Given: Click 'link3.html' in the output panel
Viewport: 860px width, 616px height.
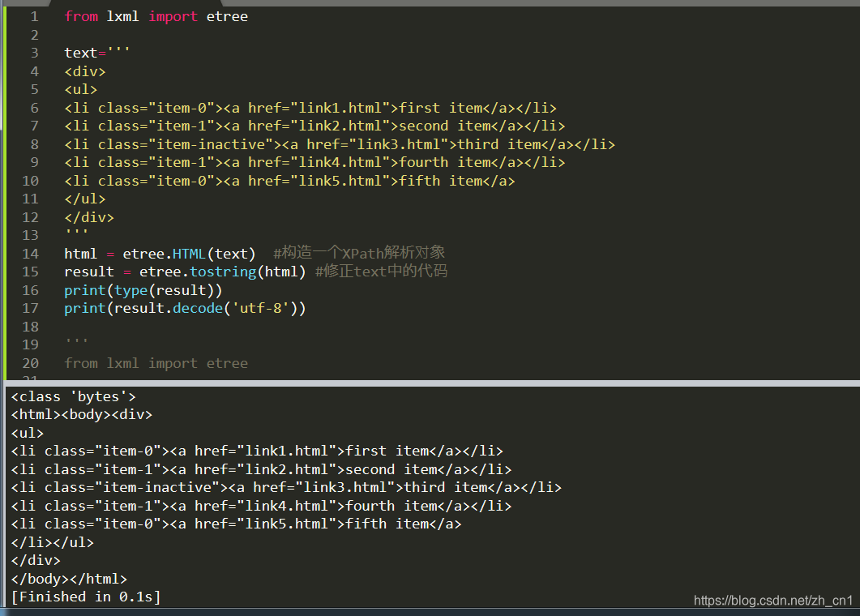Looking at the screenshot, I should pyautogui.click(x=345, y=488).
